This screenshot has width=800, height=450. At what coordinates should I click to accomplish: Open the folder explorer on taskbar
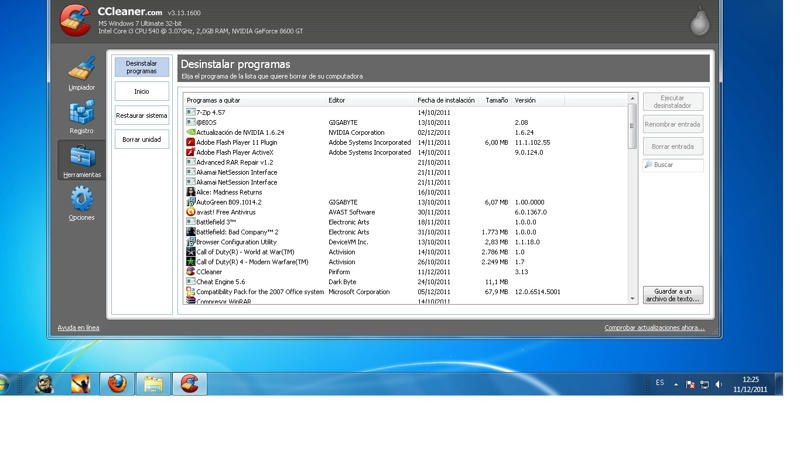pyautogui.click(x=153, y=384)
